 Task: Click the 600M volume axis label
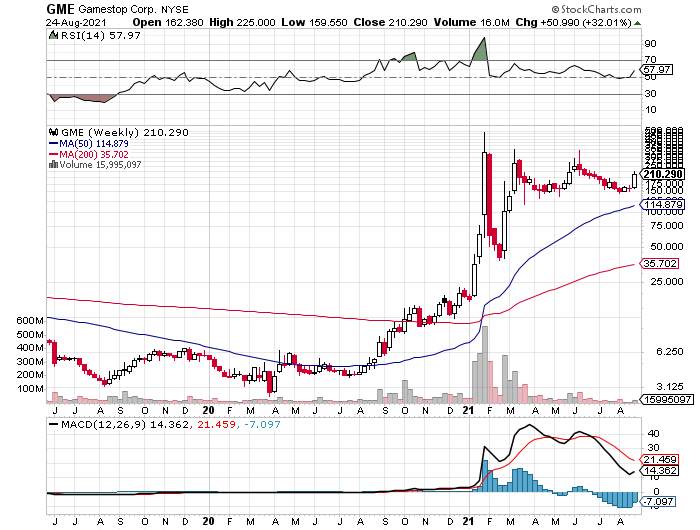30,321
